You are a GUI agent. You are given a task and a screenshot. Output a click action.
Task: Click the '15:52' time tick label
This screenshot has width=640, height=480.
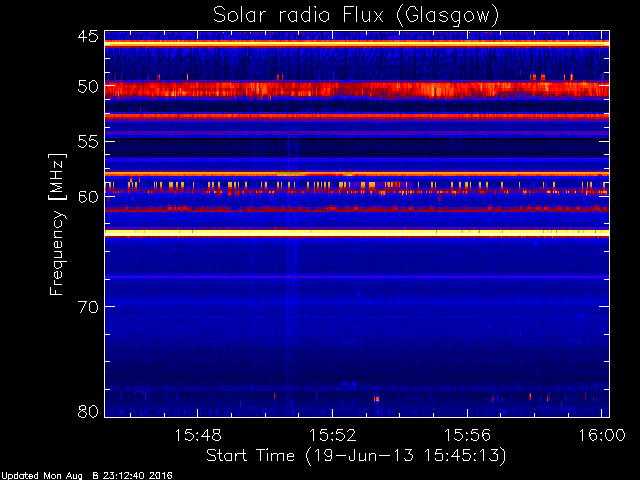point(333,435)
